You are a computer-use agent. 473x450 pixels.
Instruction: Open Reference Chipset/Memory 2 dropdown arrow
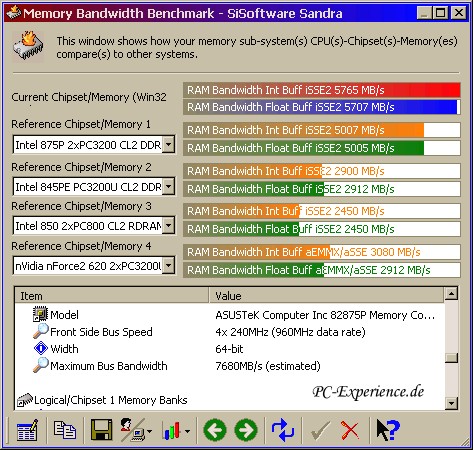pos(169,187)
